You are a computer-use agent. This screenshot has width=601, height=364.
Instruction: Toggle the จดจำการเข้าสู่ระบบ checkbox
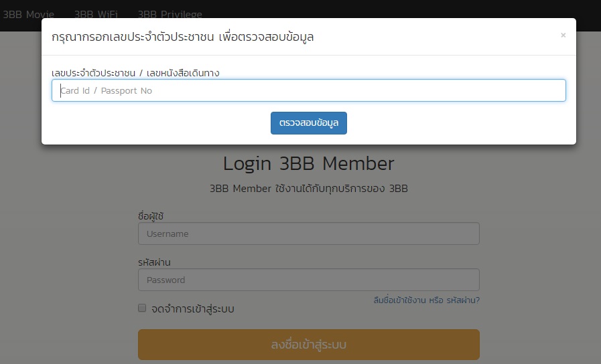142,308
